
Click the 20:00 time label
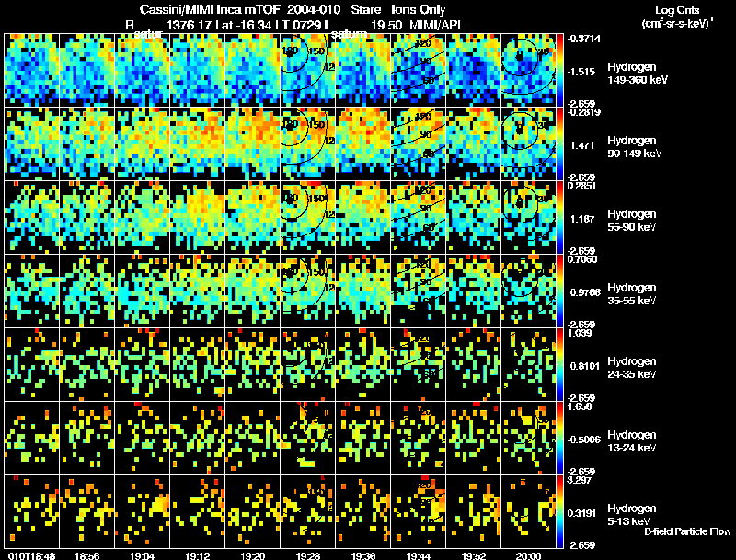(x=528, y=555)
